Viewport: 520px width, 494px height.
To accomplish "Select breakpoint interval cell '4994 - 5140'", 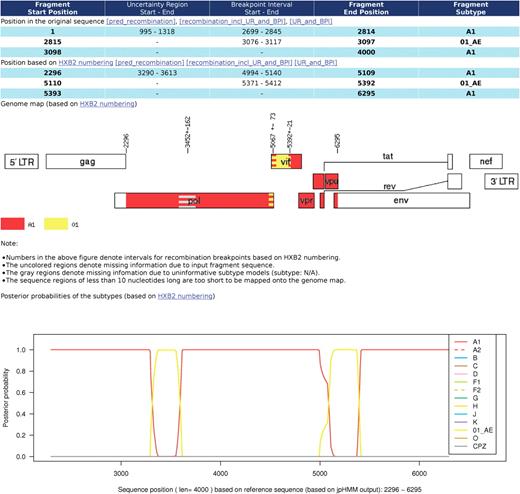I will coord(262,73).
